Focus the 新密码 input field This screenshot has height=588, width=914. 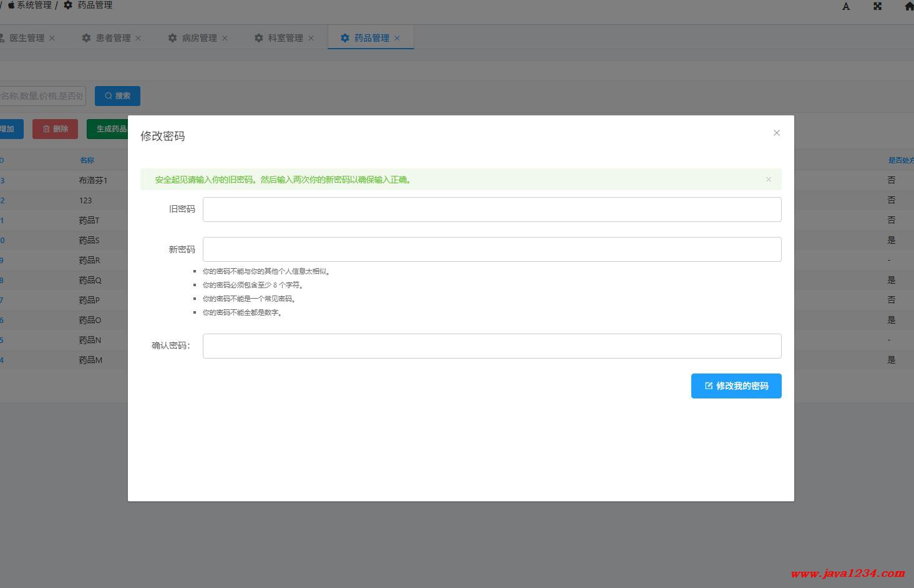click(x=492, y=249)
